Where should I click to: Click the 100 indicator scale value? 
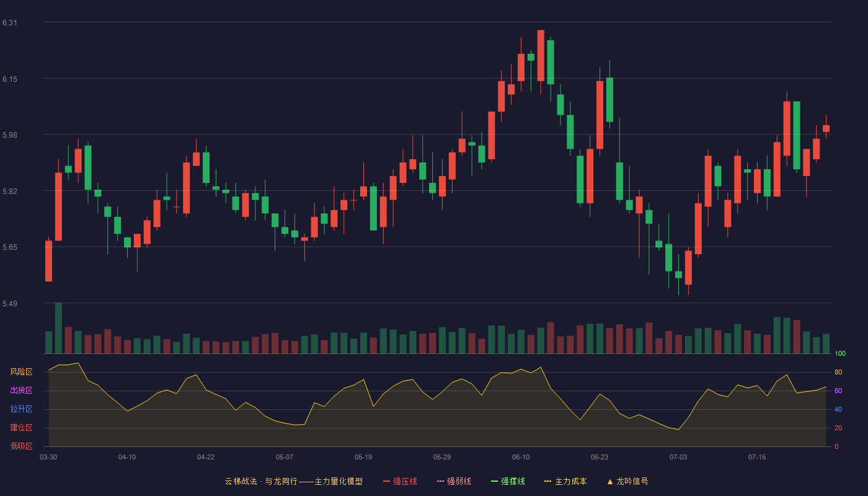point(840,353)
